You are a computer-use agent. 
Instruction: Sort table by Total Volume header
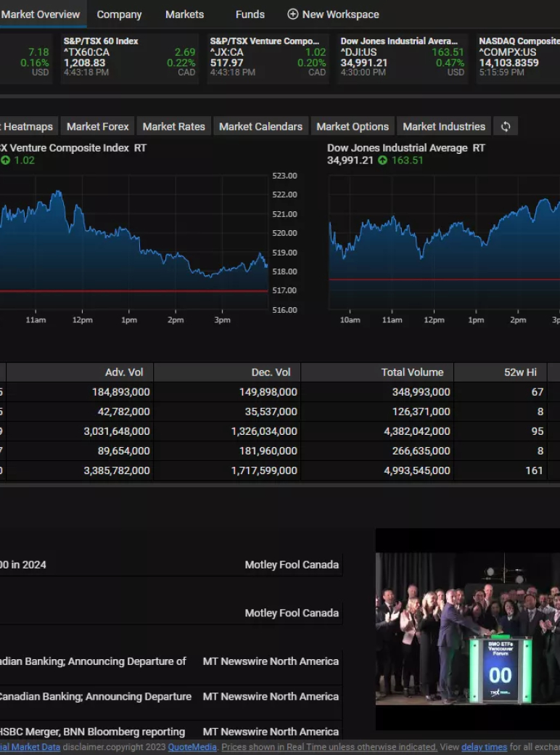[412, 372]
